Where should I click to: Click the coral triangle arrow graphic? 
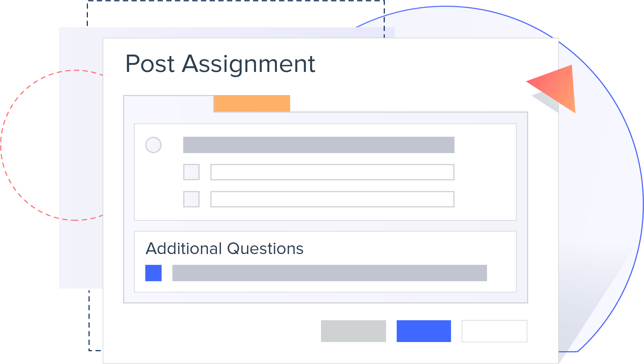pos(559,87)
